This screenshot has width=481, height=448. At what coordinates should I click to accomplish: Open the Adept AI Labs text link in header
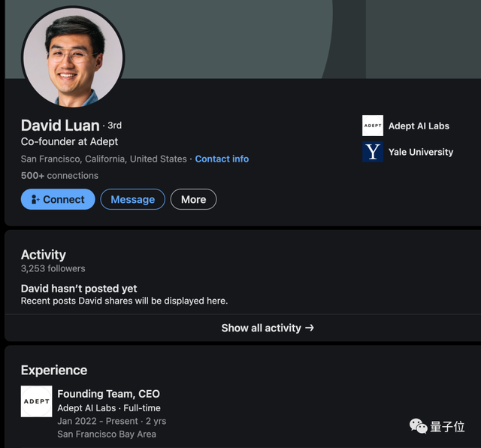[x=419, y=126]
